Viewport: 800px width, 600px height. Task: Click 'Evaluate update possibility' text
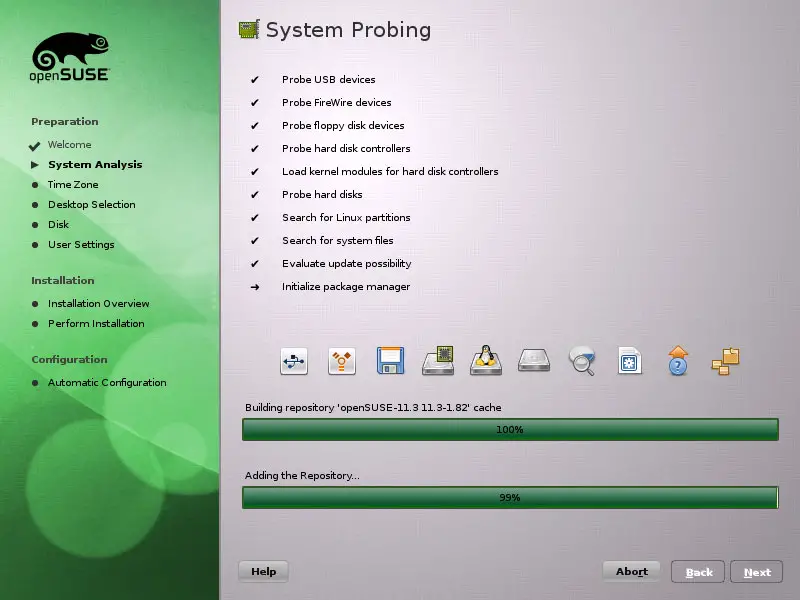point(346,263)
